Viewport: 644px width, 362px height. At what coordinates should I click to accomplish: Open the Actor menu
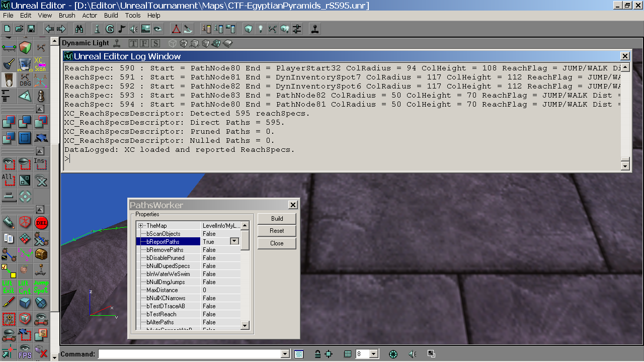[90, 16]
